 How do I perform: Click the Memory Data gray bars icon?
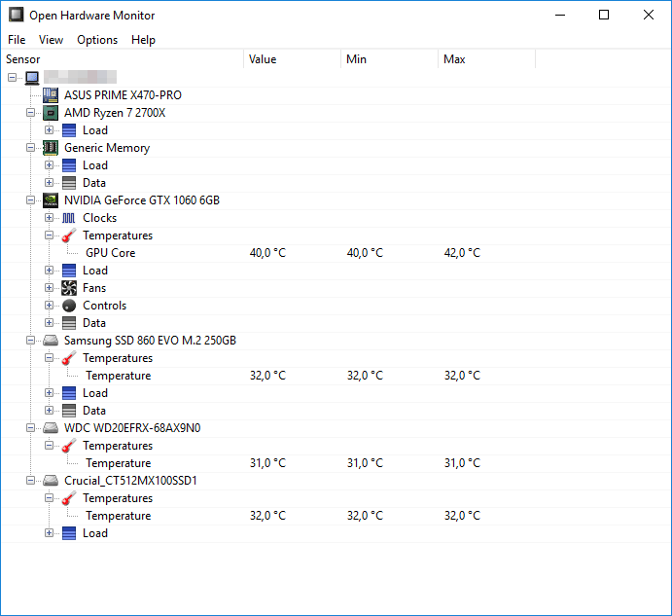point(69,183)
